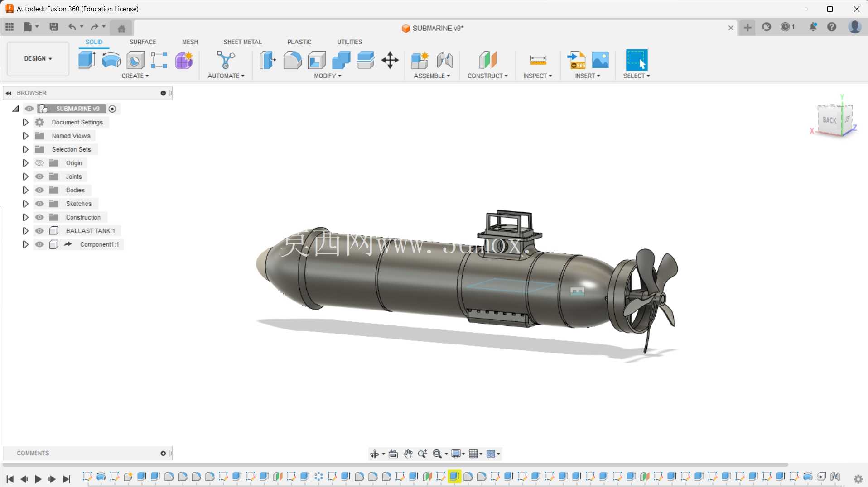Screen dimensions: 868x487
Task: Select the Revolve tool icon
Action: 111,60
